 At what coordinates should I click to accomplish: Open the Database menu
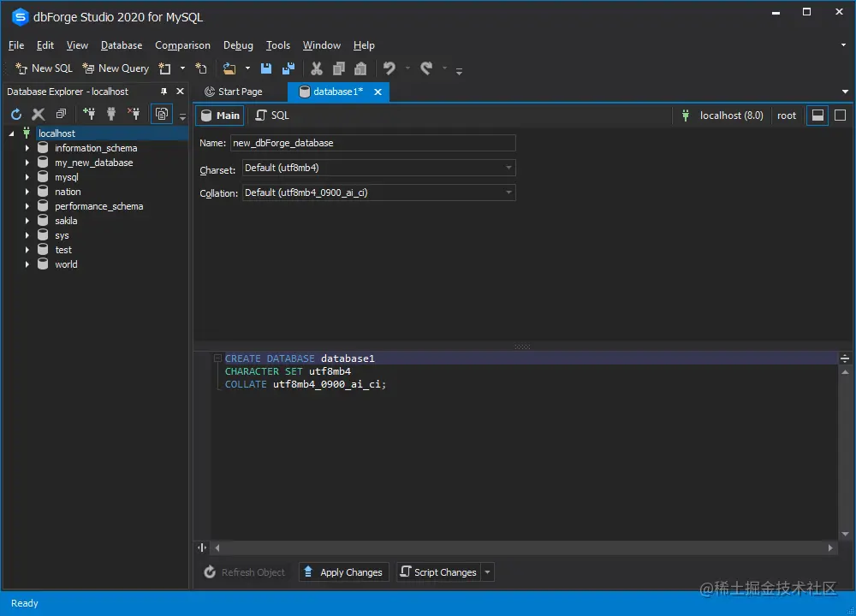coord(121,45)
